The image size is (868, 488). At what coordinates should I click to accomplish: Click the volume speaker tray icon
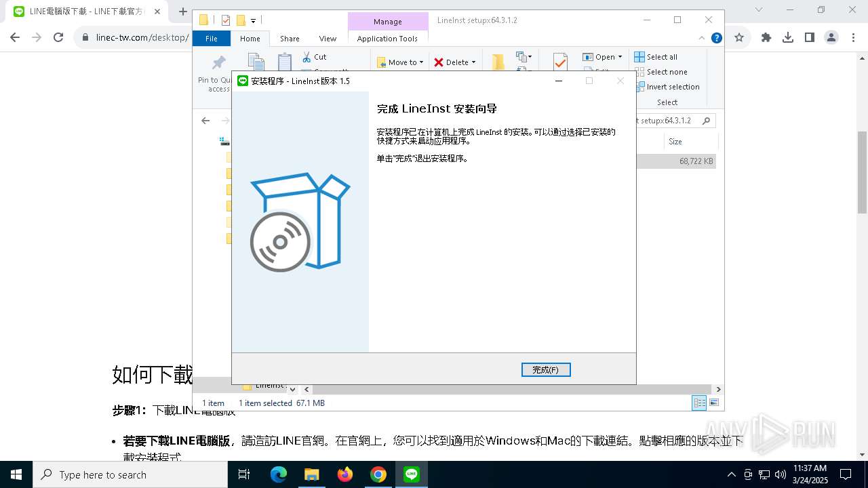[x=781, y=474]
